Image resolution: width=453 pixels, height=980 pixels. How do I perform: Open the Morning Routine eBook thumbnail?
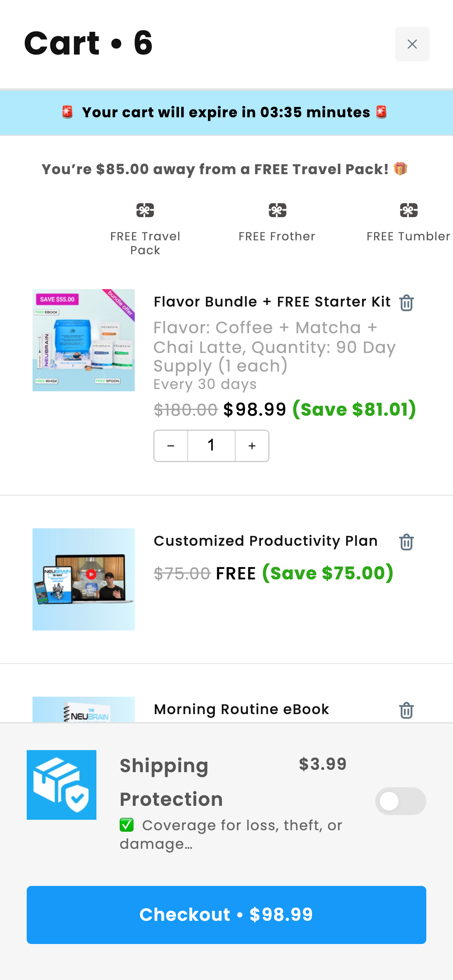[84, 710]
